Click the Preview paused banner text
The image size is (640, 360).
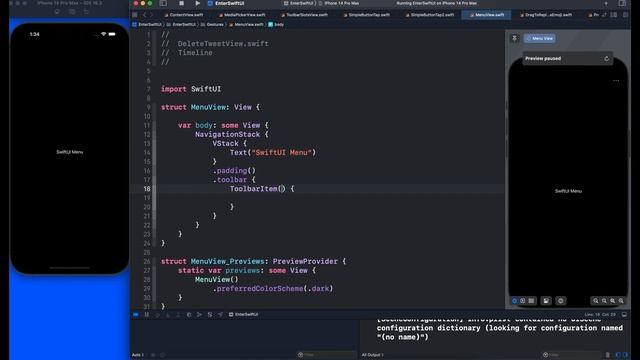click(543, 58)
